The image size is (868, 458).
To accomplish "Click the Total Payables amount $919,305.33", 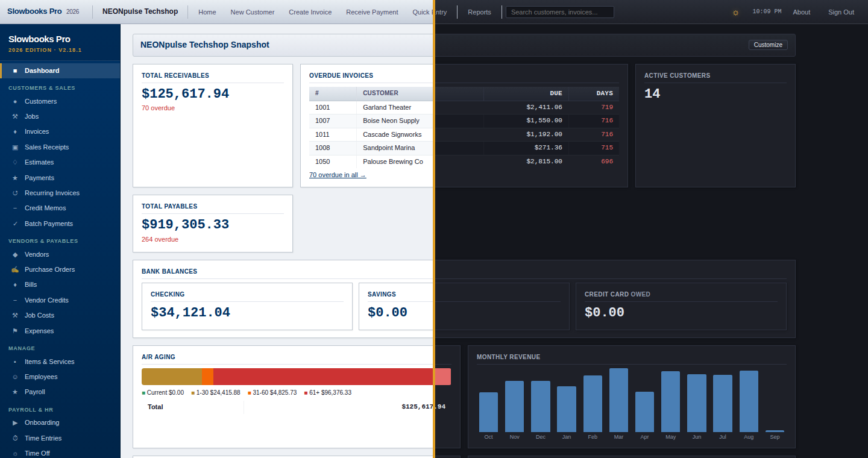I will (186, 224).
